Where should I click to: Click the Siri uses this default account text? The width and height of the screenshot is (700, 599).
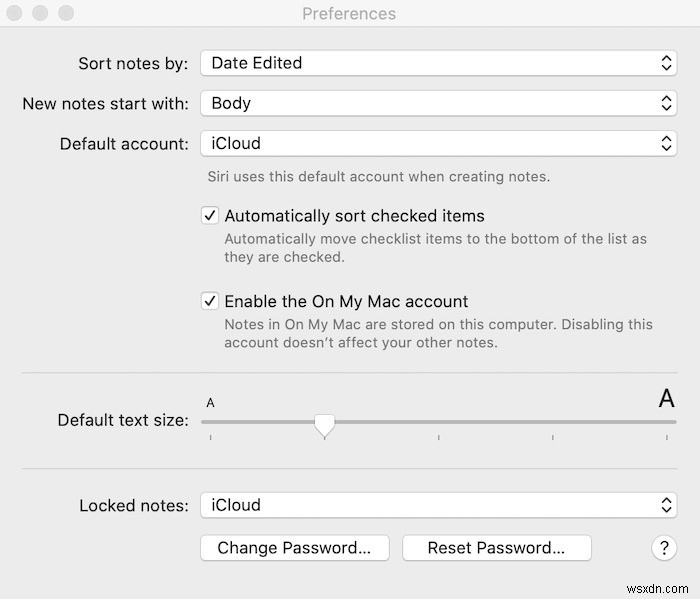(x=379, y=177)
